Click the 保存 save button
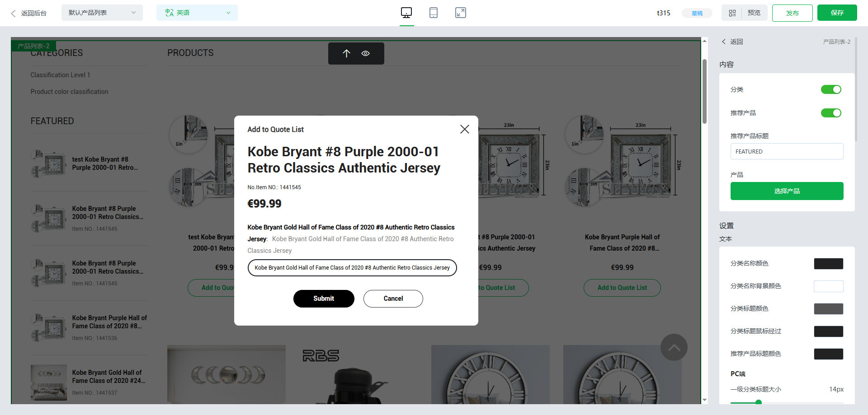This screenshot has height=415, width=868. pyautogui.click(x=837, y=13)
